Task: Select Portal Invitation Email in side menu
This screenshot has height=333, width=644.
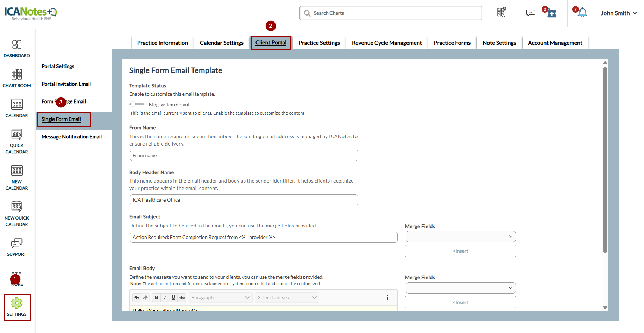Action: 66,84
